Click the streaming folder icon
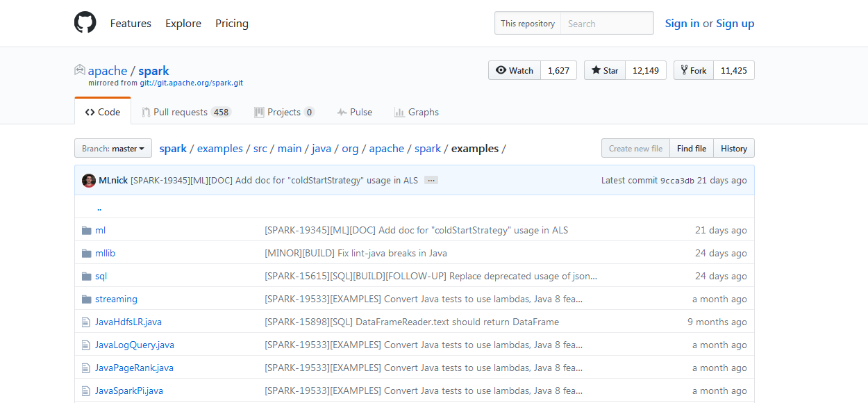 (86, 299)
